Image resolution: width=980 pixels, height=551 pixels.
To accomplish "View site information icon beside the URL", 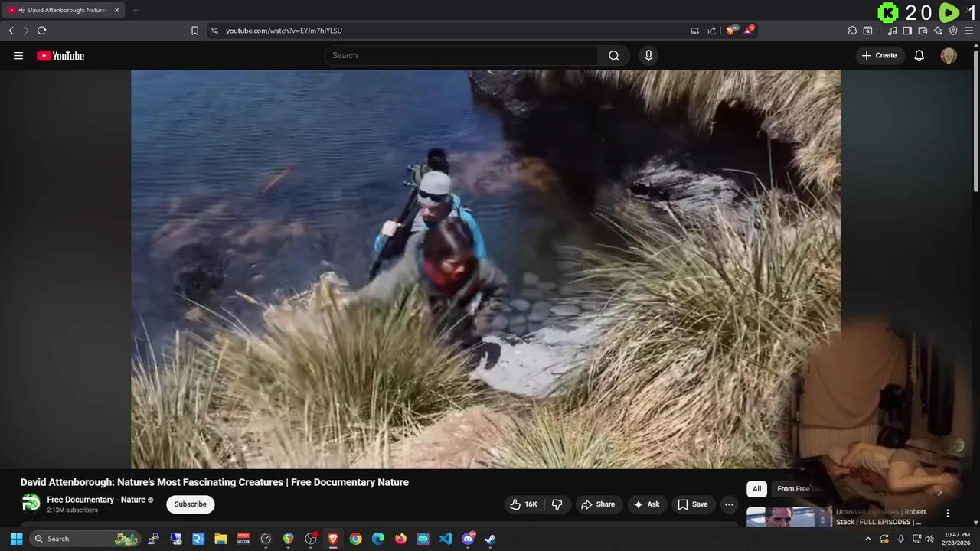I will [214, 31].
